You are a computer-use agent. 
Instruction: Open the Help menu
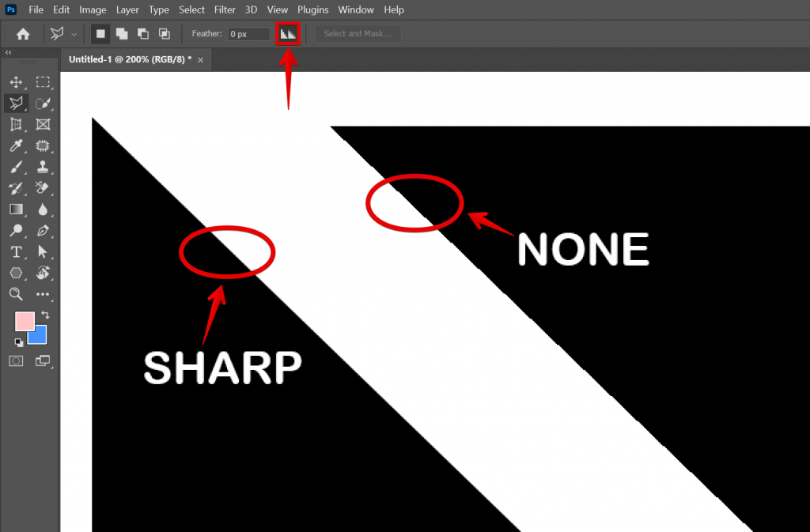394,9
